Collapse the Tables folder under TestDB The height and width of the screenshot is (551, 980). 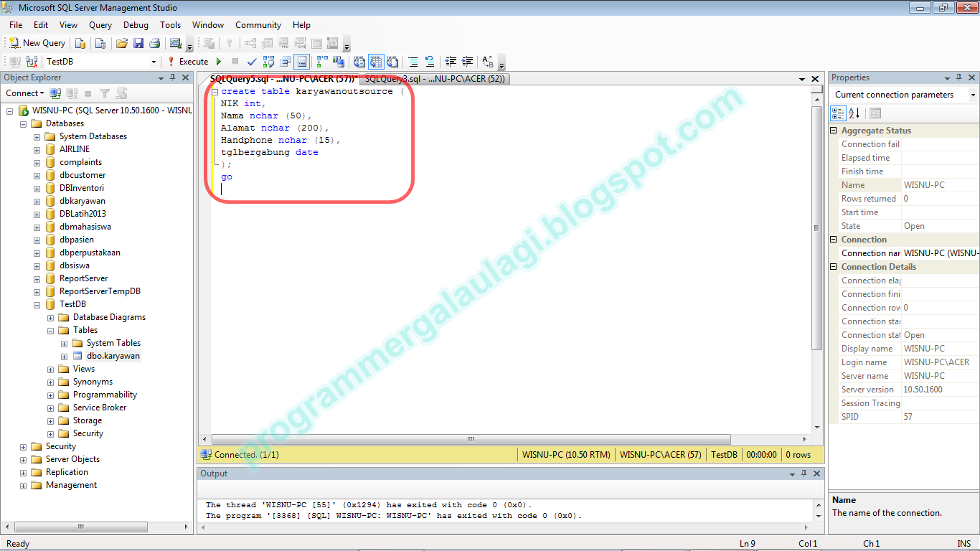(x=49, y=329)
